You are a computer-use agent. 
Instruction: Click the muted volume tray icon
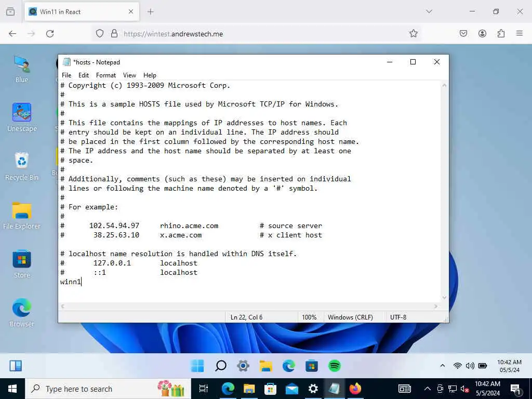(464, 389)
